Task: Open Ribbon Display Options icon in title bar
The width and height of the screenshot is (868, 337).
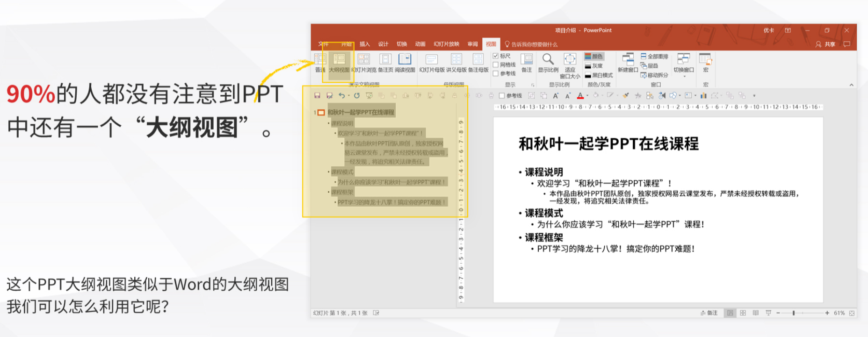Action: [x=788, y=30]
